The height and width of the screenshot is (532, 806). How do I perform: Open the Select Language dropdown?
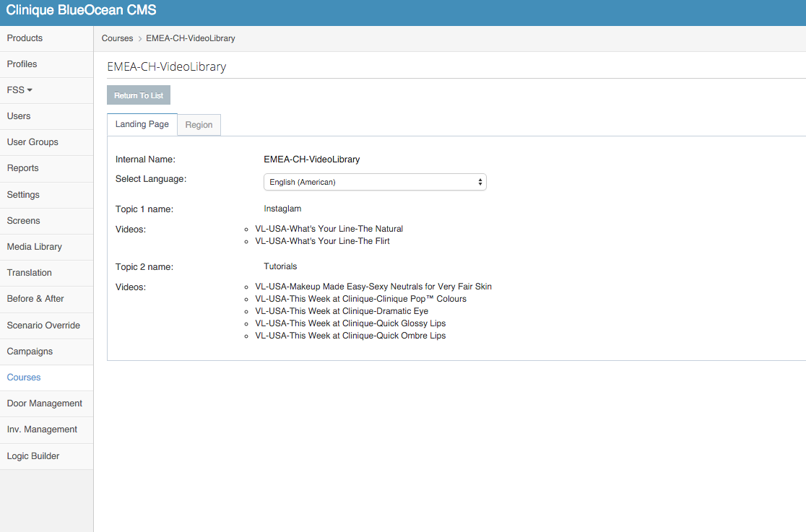click(x=375, y=182)
